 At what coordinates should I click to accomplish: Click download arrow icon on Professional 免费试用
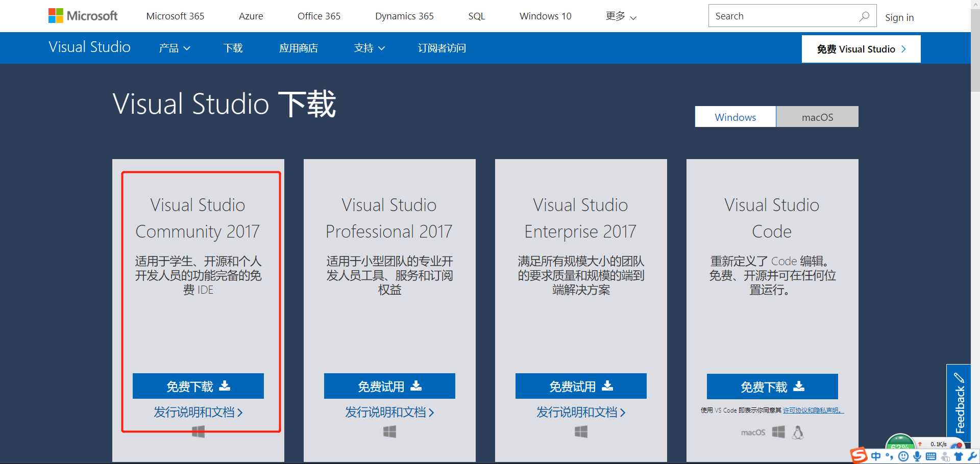(x=416, y=385)
